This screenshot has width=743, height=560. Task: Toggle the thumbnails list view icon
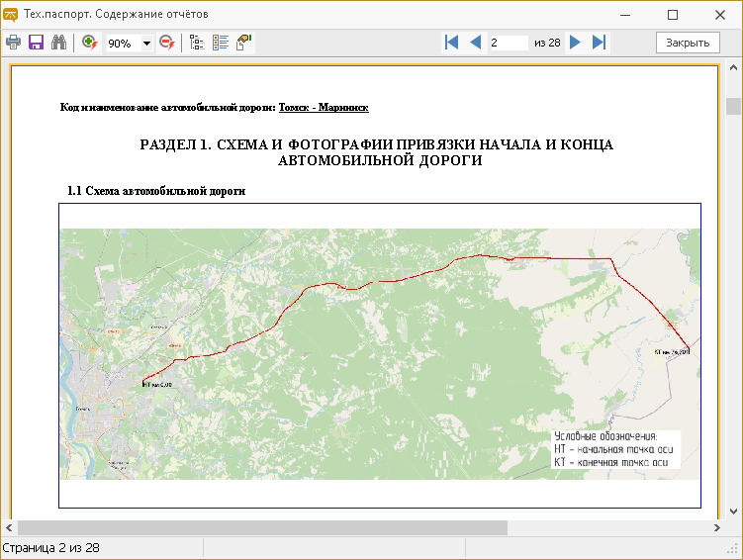220,43
